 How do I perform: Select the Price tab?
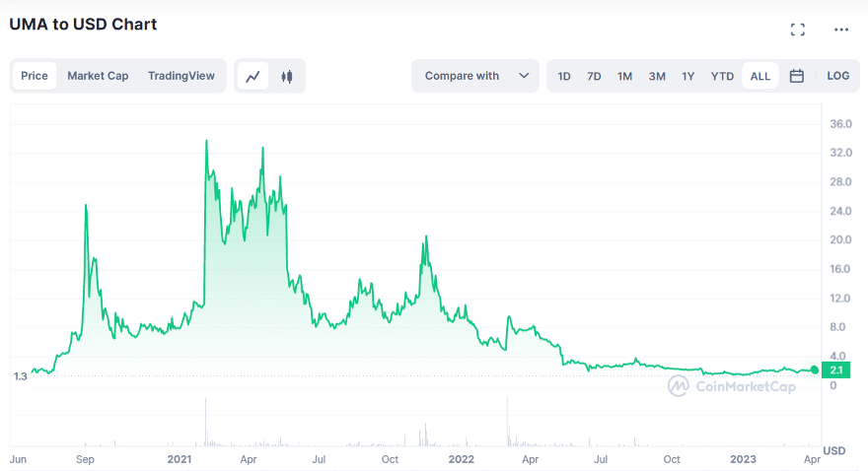pos(35,76)
